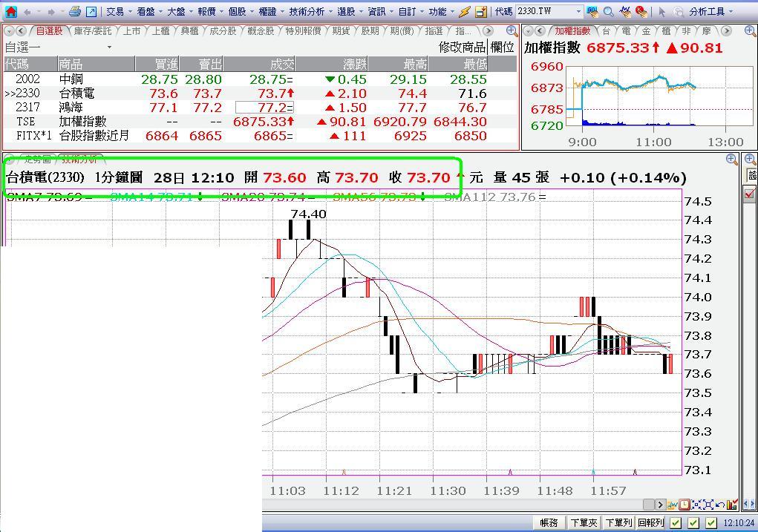This screenshot has width=758, height=532.
Task: Open the 回報列 button
Action: 650,523
